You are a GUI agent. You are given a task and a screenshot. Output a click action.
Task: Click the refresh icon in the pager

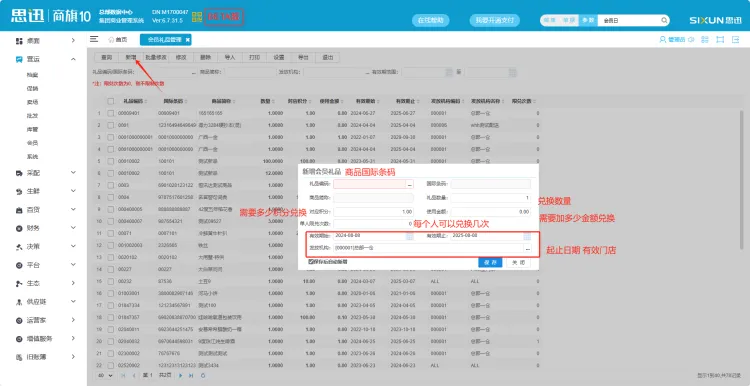pos(203,376)
